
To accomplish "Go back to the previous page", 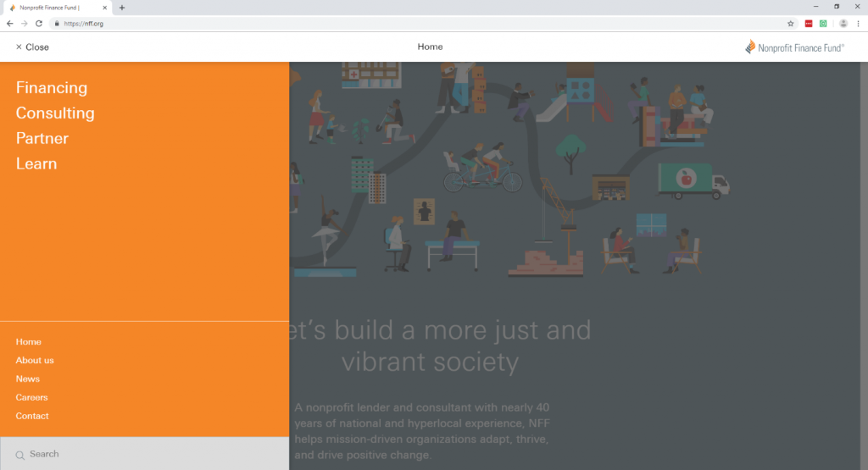I will (9, 24).
